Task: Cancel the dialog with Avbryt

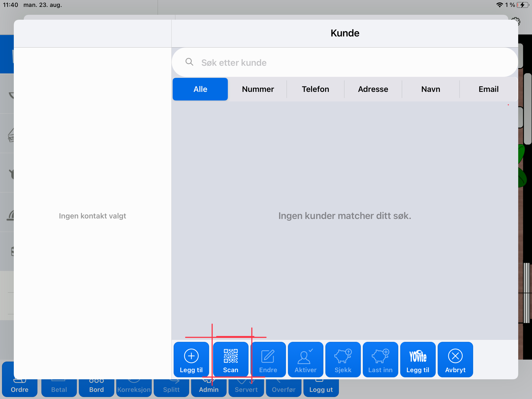Action: click(x=455, y=359)
